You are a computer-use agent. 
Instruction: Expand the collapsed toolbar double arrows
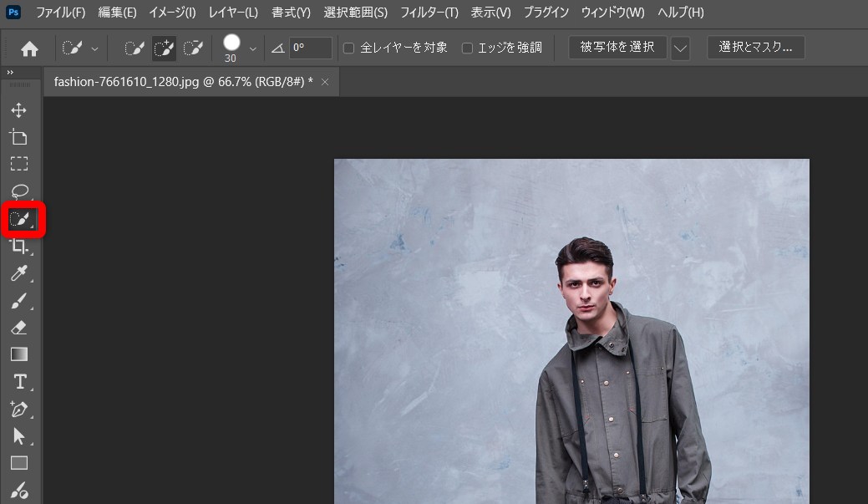click(x=10, y=73)
